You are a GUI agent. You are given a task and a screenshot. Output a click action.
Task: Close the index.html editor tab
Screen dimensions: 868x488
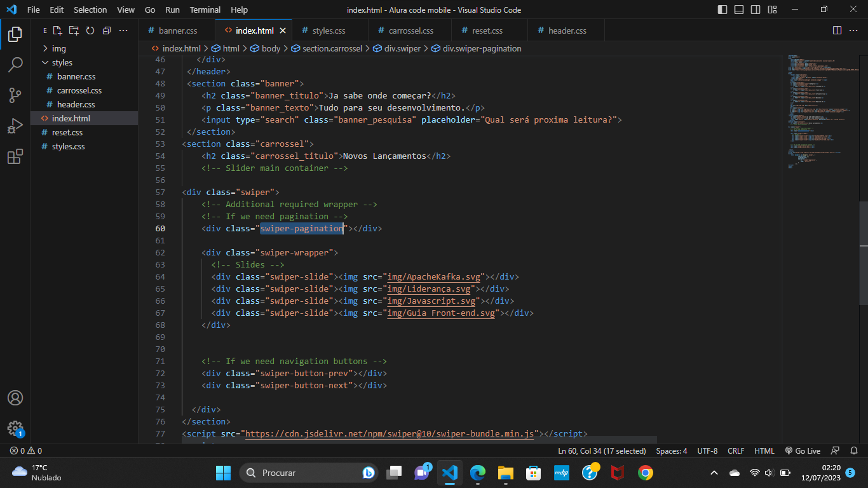283,30
